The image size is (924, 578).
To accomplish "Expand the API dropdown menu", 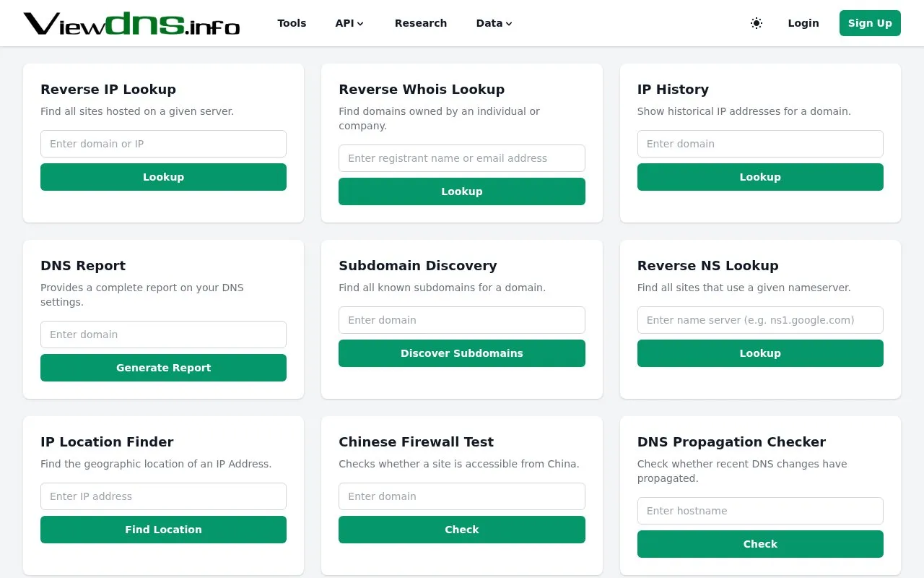I will tap(349, 23).
